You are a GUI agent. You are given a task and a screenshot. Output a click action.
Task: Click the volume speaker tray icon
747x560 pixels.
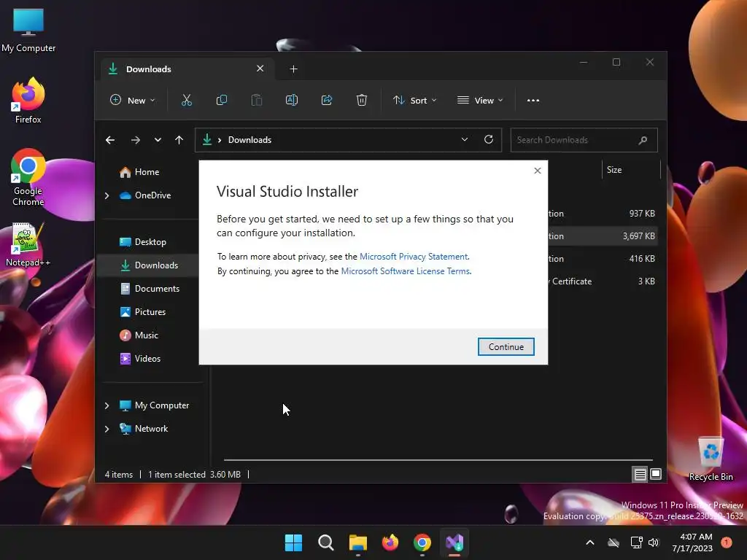(654, 542)
